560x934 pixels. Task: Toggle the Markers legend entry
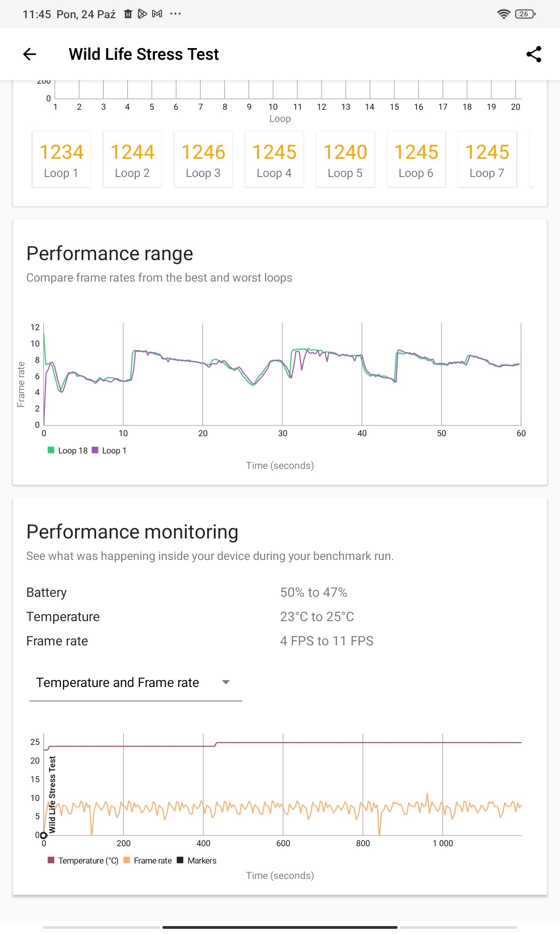(196, 860)
